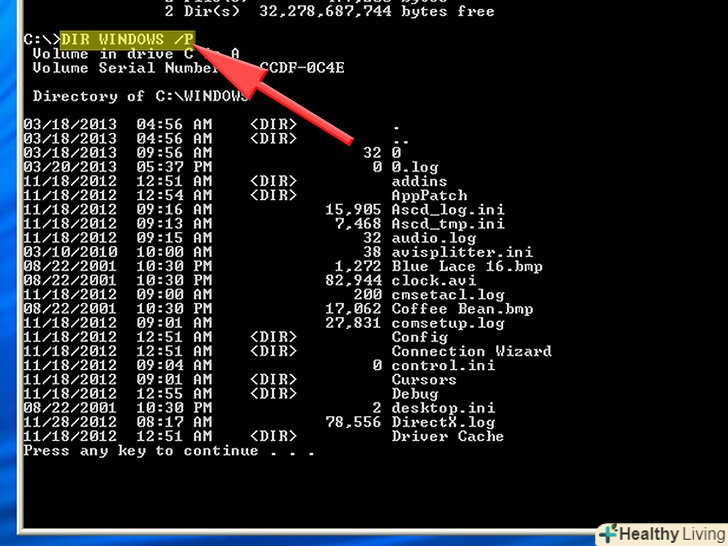Viewport: 728px width, 546px height.
Task: Click the time 09:16 AM
Action: pos(174,209)
